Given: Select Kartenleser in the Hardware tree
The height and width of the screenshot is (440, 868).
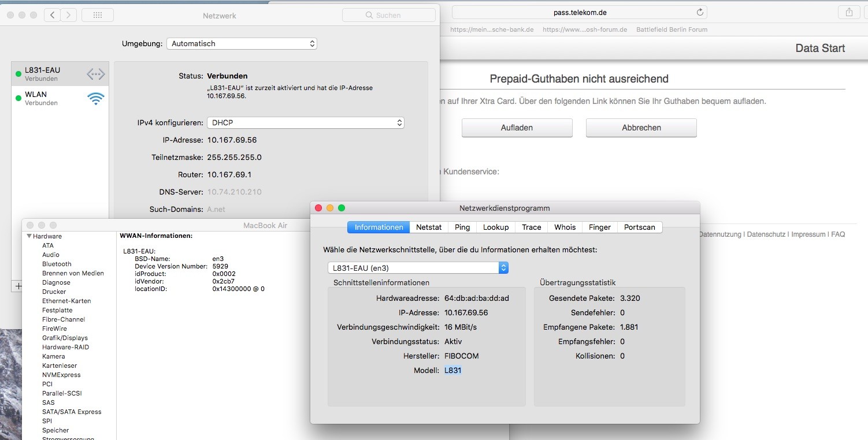Looking at the screenshot, I should pos(60,366).
